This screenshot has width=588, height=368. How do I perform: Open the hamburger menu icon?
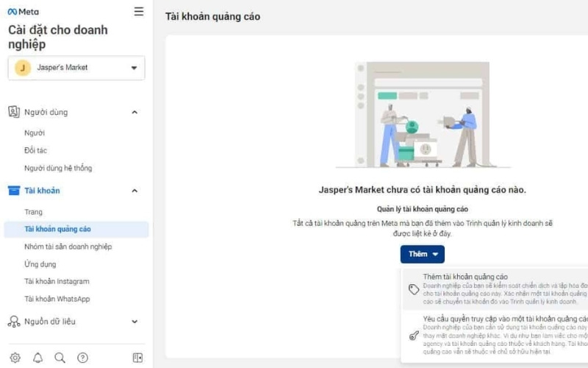139,11
